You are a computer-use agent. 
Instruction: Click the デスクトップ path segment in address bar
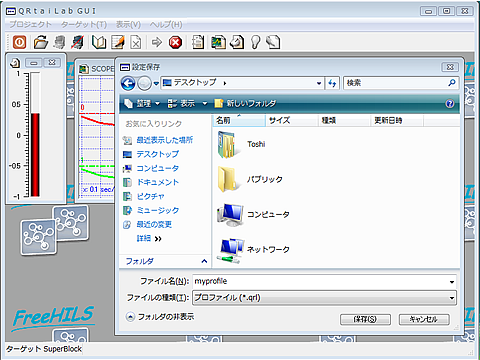pyautogui.click(x=195, y=82)
